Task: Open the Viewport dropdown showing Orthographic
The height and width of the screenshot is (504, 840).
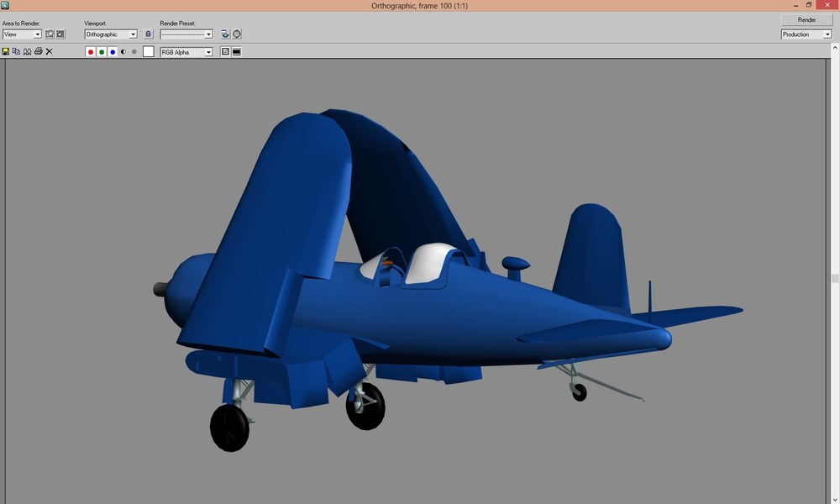Action: tap(111, 34)
